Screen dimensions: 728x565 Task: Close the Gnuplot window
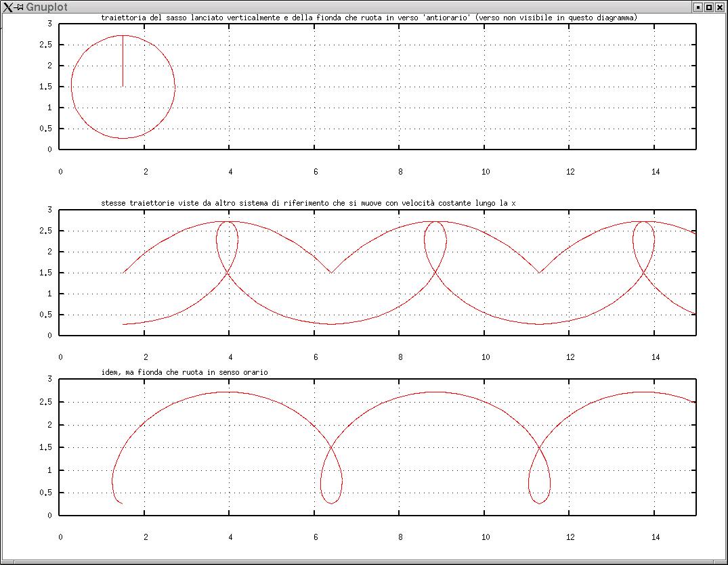(x=720, y=7)
